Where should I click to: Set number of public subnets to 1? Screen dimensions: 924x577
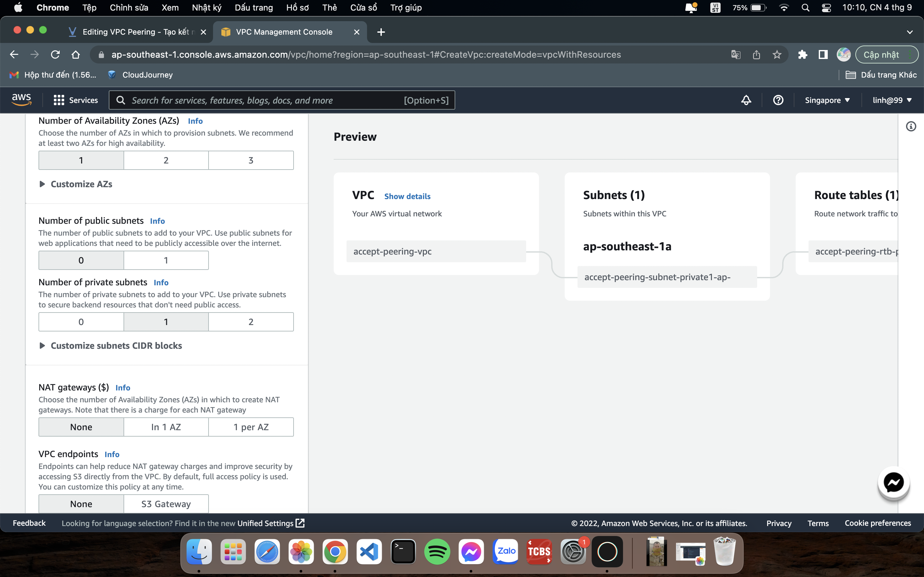[x=166, y=260]
